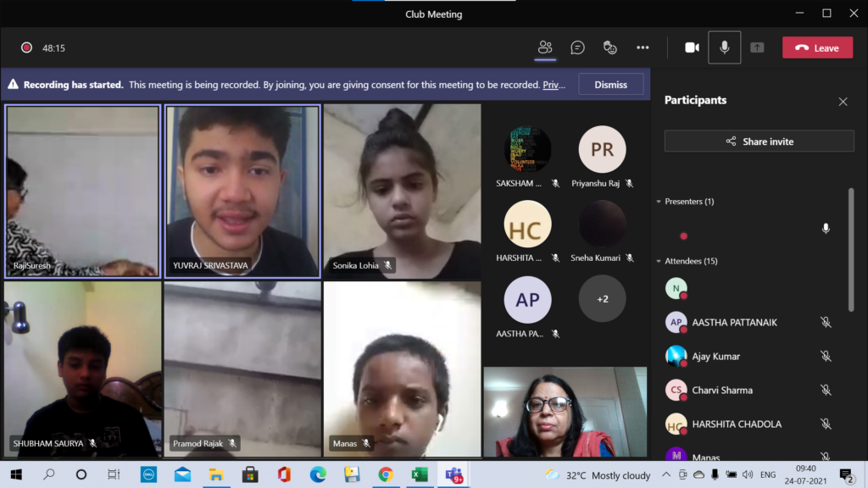Click Charvi Sharma's muted mic icon
Image resolution: width=868 pixels, height=488 pixels.
pyautogui.click(x=826, y=390)
